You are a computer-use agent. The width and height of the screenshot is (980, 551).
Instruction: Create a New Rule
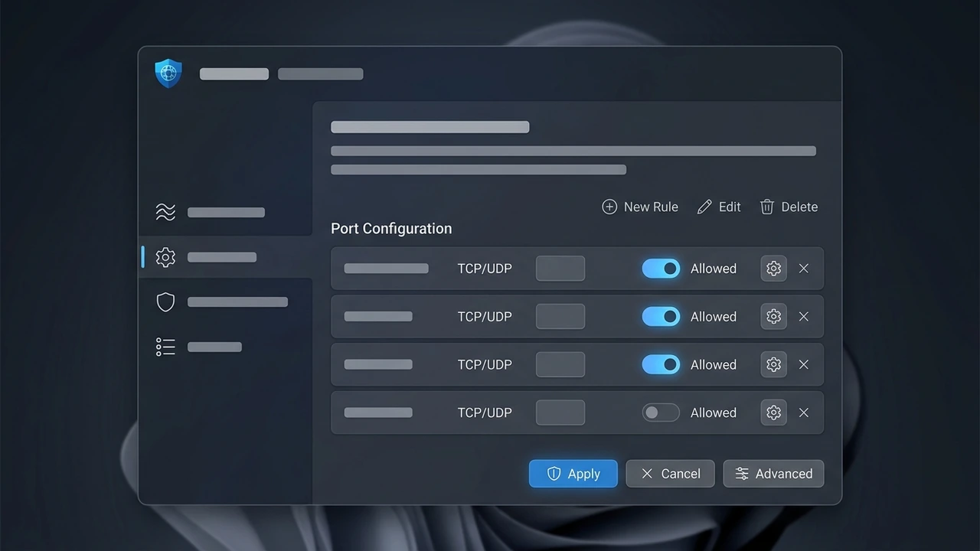pos(640,207)
